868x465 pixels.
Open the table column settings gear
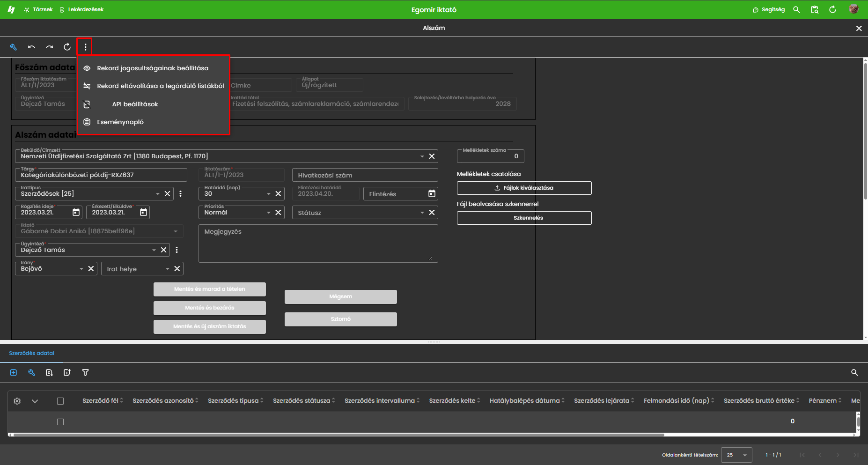point(17,401)
